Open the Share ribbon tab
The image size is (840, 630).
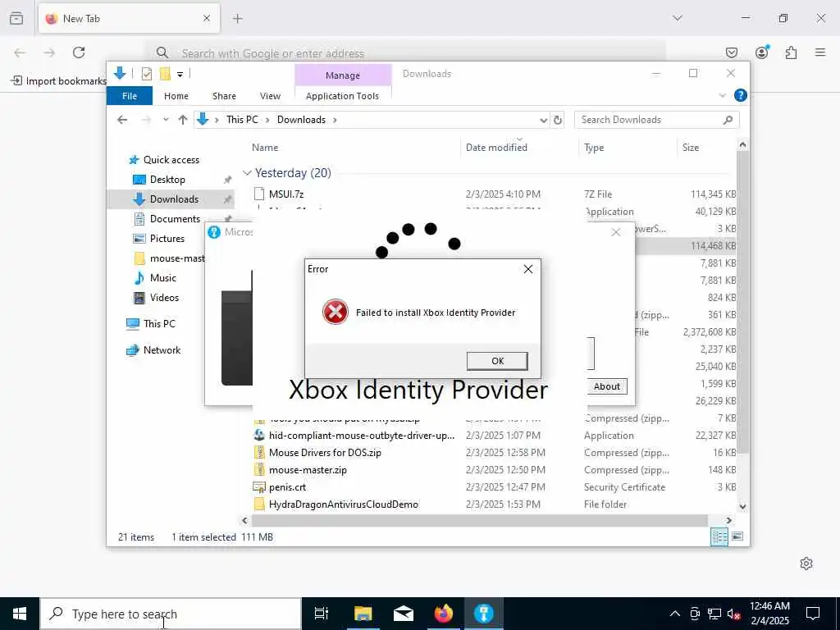click(224, 96)
